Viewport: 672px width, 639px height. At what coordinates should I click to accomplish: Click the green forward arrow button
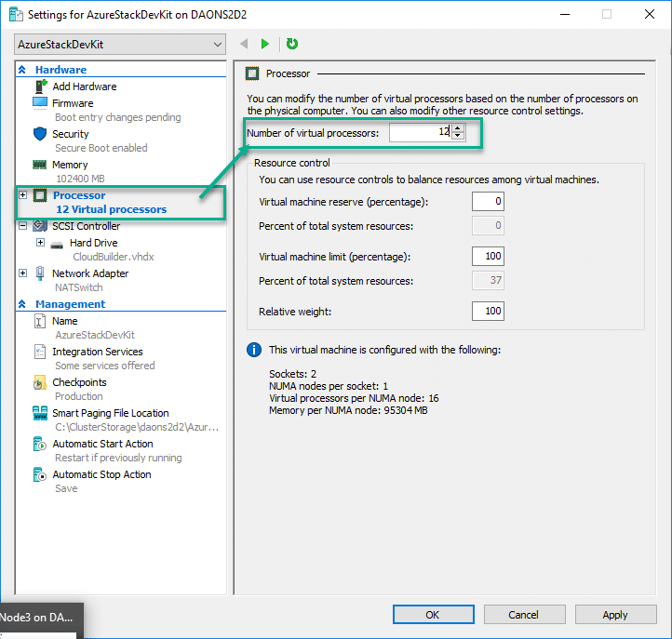265,44
